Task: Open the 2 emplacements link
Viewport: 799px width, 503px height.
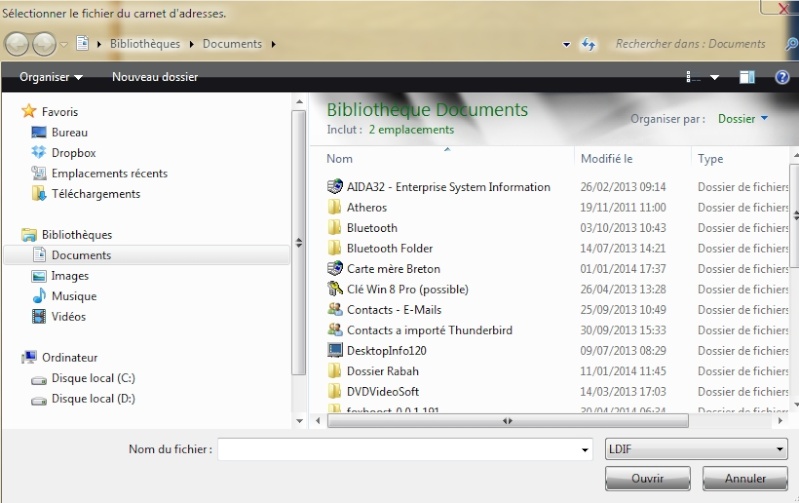Action: (x=411, y=129)
